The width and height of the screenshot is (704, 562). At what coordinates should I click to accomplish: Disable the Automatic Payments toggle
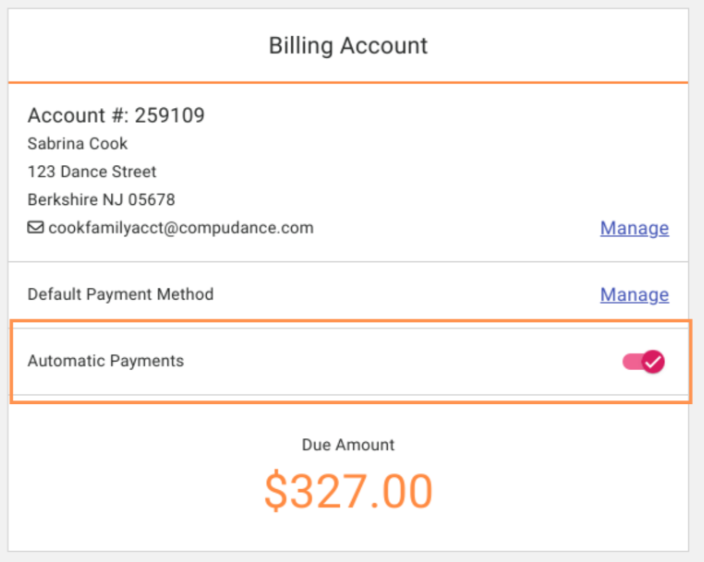tap(643, 361)
